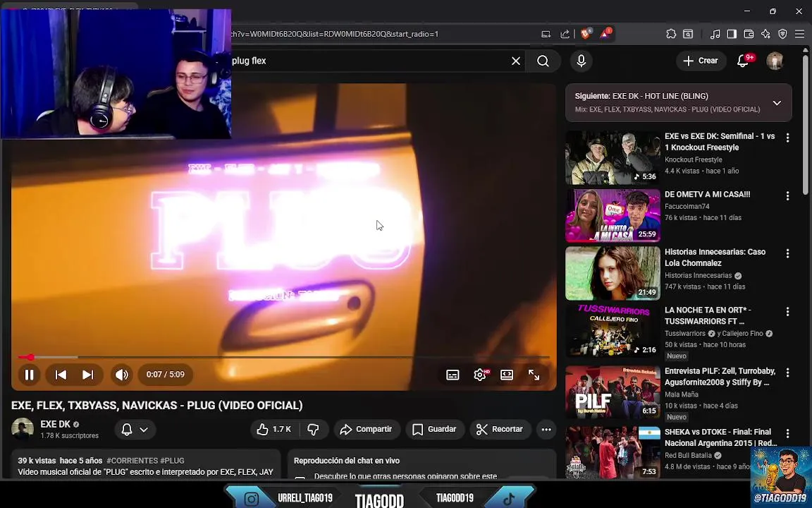812x508 pixels.
Task: Open browser extensions puzzle icon
Action: tap(670, 34)
